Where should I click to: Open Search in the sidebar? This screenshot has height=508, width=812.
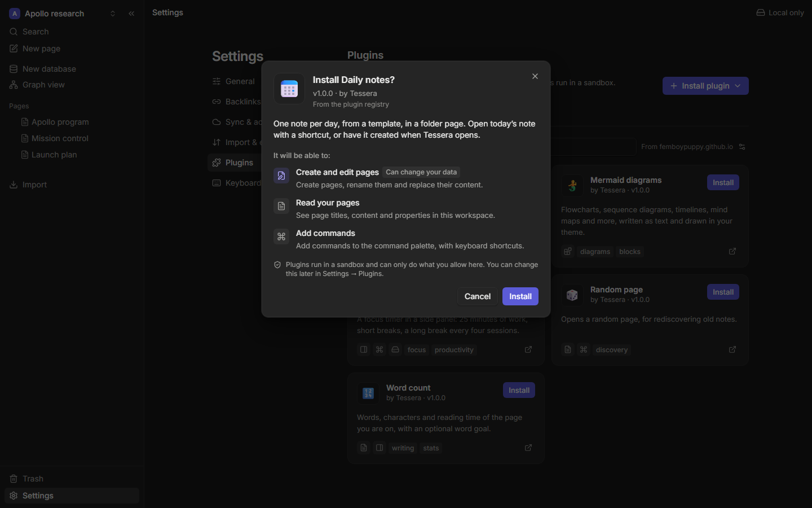[72, 32]
